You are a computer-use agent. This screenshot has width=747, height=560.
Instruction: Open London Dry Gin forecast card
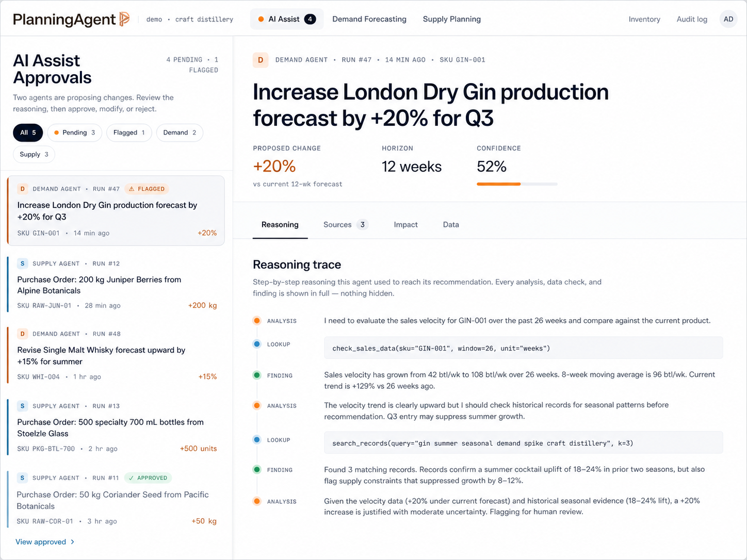coord(116,210)
